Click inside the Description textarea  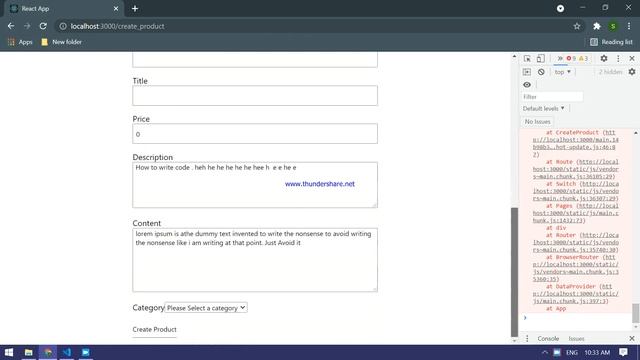255,185
